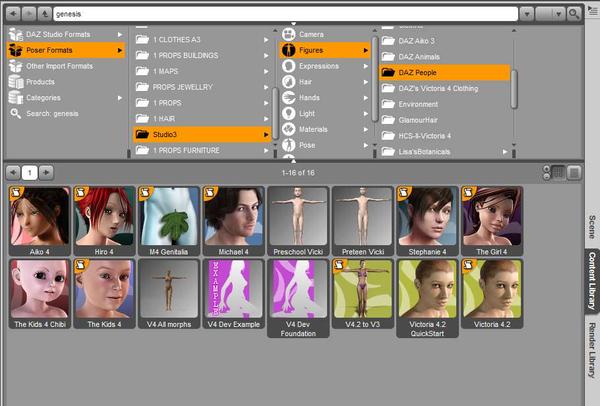Expand the Categories submenu arrow

120,98
